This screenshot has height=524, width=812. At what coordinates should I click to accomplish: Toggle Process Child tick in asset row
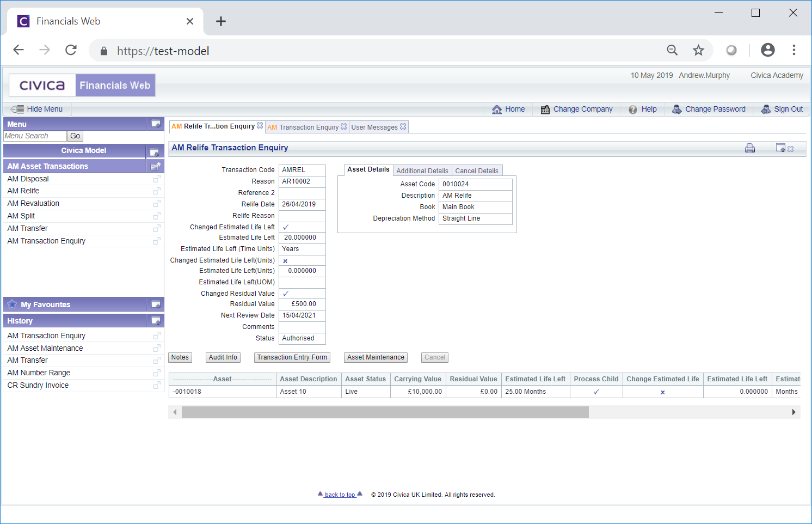tap(596, 392)
